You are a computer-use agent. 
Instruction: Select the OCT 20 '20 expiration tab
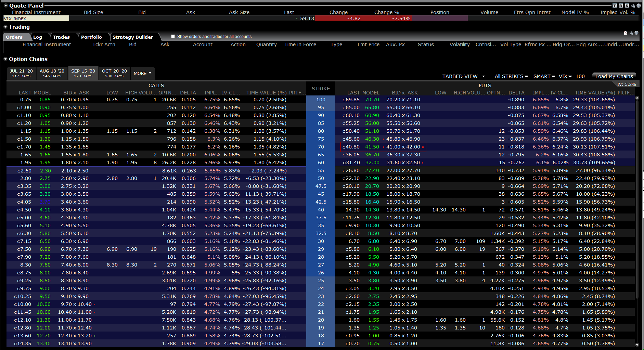coord(114,73)
